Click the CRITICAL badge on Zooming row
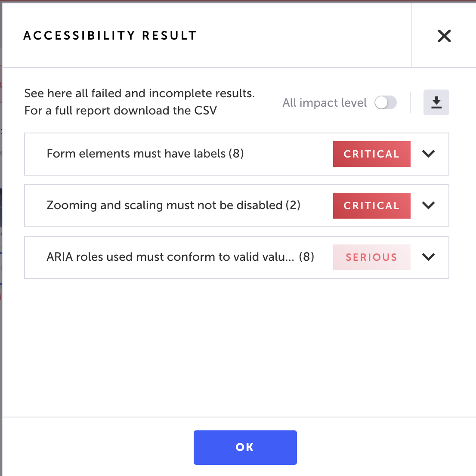 click(371, 206)
